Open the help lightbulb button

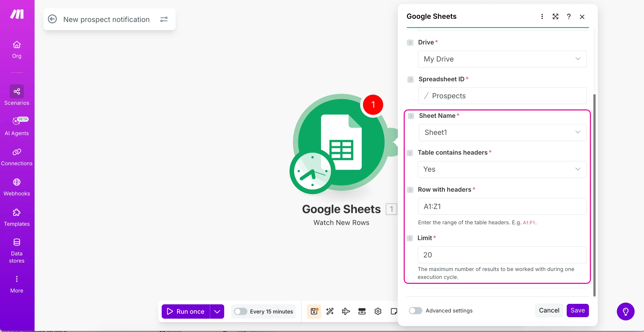[625, 311]
